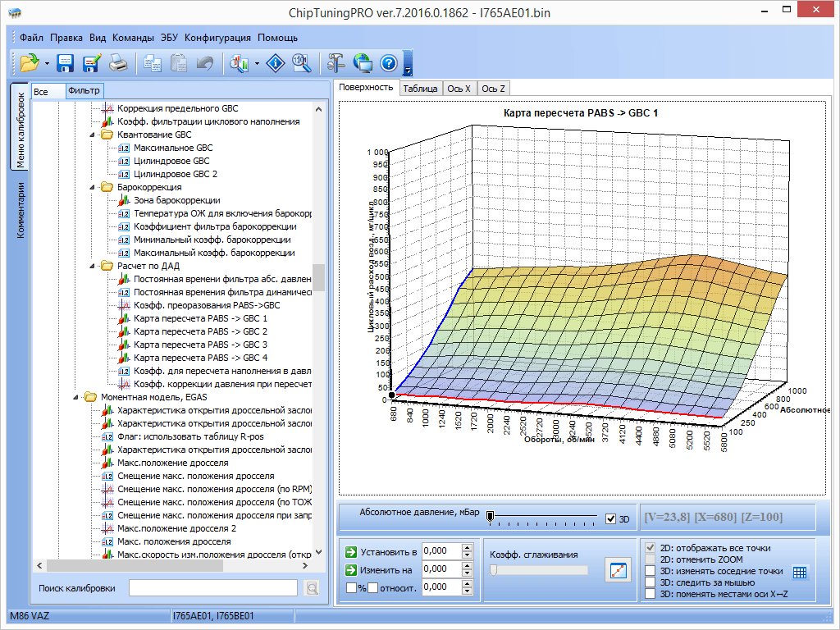840x630 pixels.
Task: Click the blue grid icon near the 3D options
Action: [x=800, y=573]
